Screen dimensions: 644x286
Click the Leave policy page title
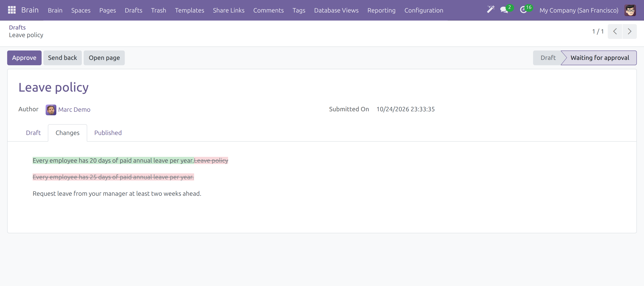point(53,87)
